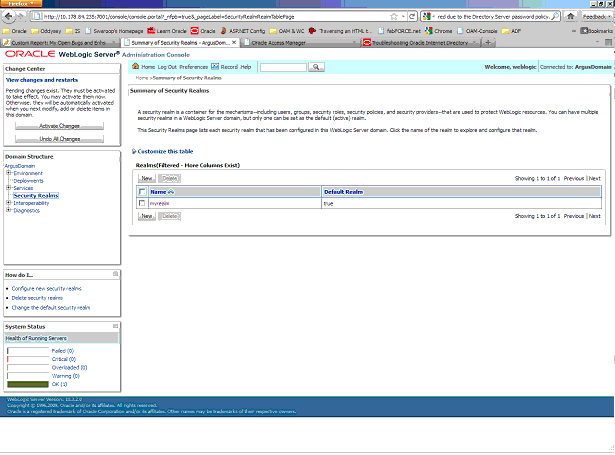The image size is (615, 455).
Task: Open the ADF bookmarks folder
Action: (511, 31)
